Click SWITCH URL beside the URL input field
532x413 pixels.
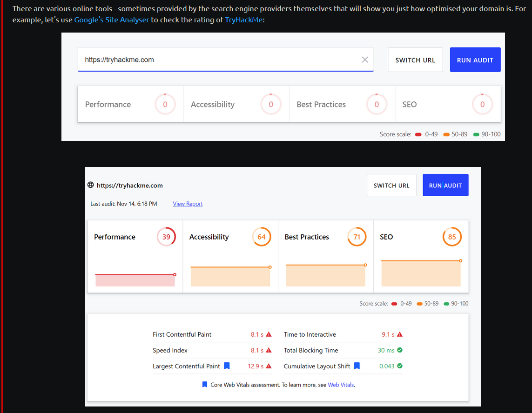[415, 60]
